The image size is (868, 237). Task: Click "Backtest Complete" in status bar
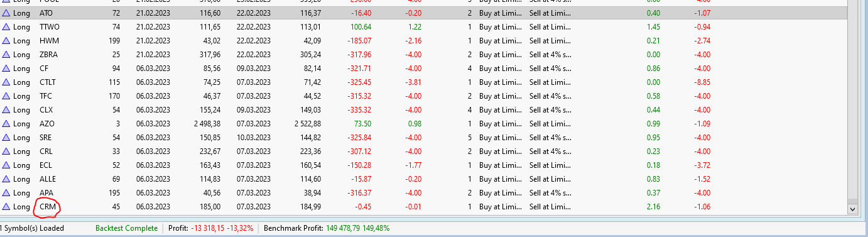(x=126, y=228)
